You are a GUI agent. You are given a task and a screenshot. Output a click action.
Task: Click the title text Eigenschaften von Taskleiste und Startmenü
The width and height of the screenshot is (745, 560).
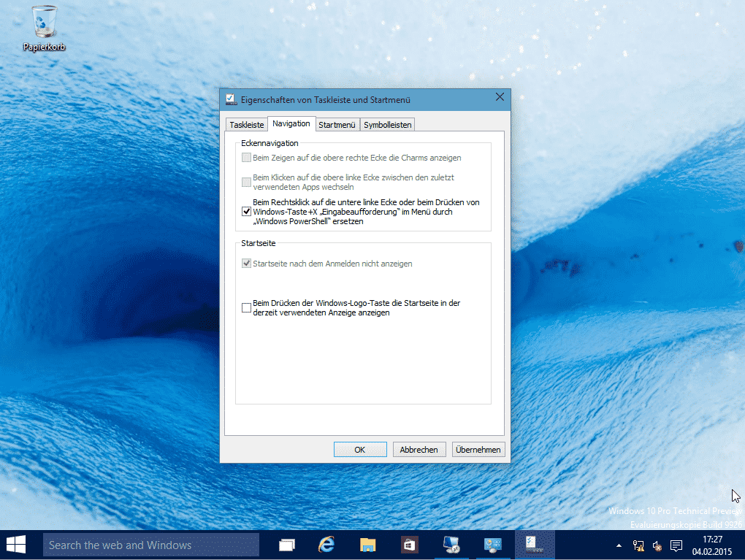click(x=326, y=100)
